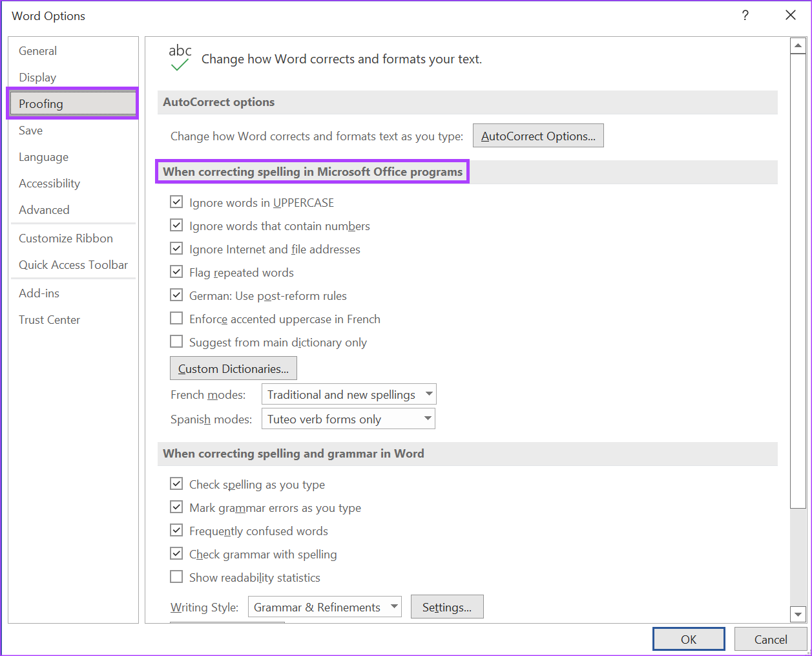The width and height of the screenshot is (812, 656).
Task: Expand Spanish modes dropdown
Action: (x=348, y=419)
